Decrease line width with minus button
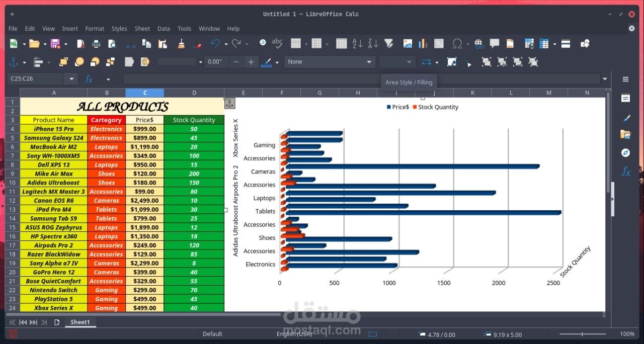The width and height of the screenshot is (644, 344). [x=236, y=62]
